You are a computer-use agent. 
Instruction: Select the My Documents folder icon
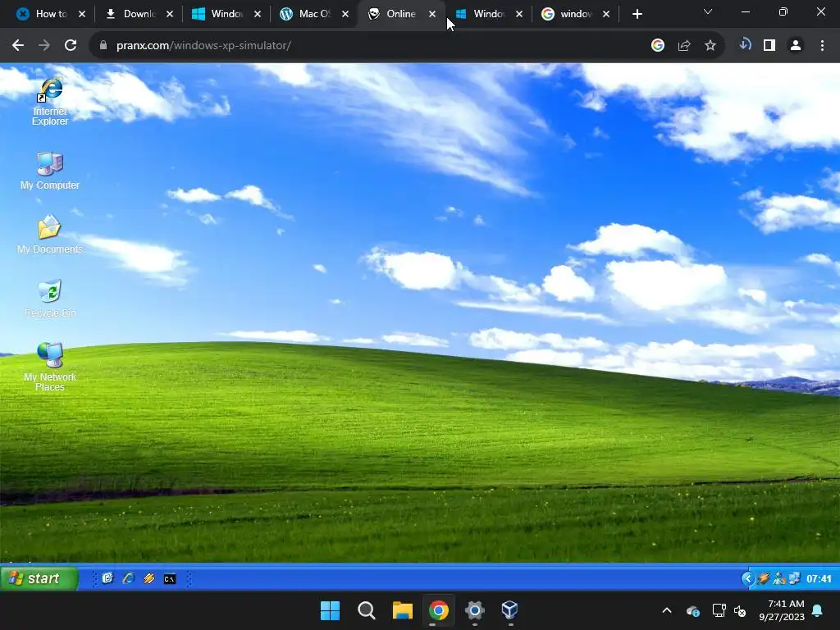tap(49, 234)
